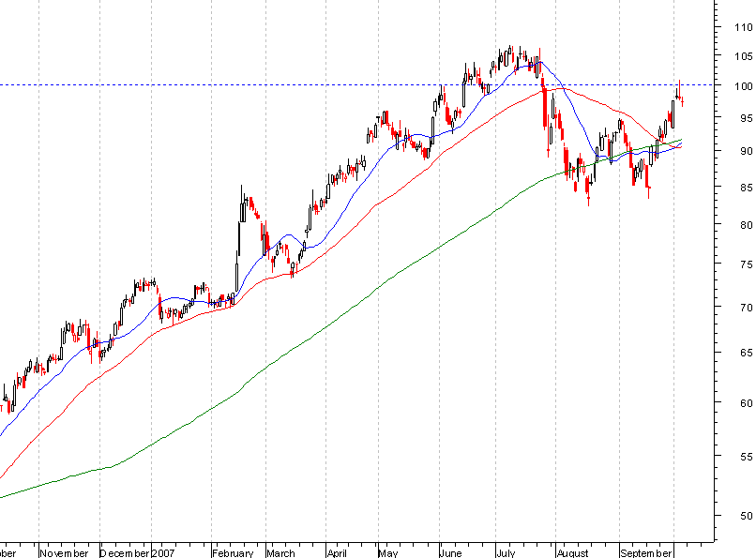Click the July month label
The height and width of the screenshot is (558, 756).
506,552
